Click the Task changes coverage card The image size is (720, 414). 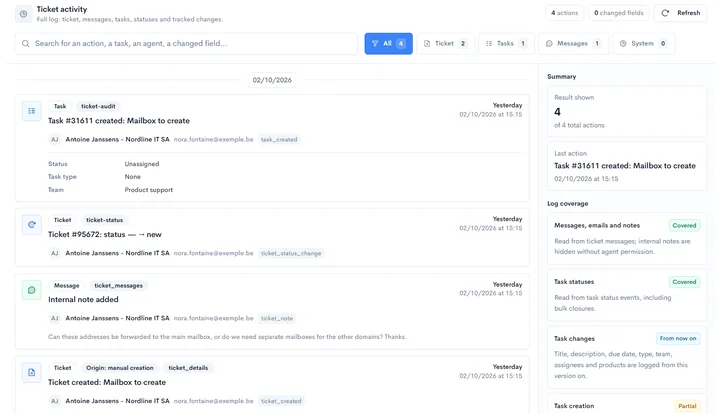coord(627,358)
